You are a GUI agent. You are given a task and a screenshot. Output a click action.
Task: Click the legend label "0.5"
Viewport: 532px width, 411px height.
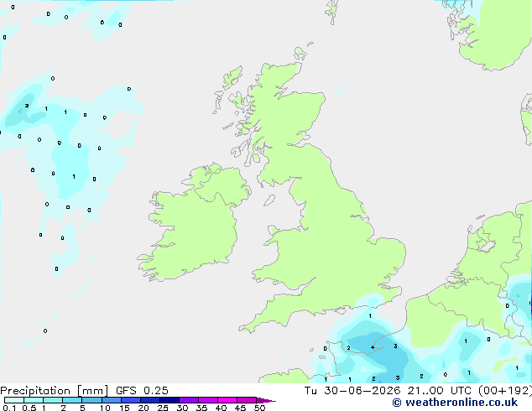pos(29,408)
